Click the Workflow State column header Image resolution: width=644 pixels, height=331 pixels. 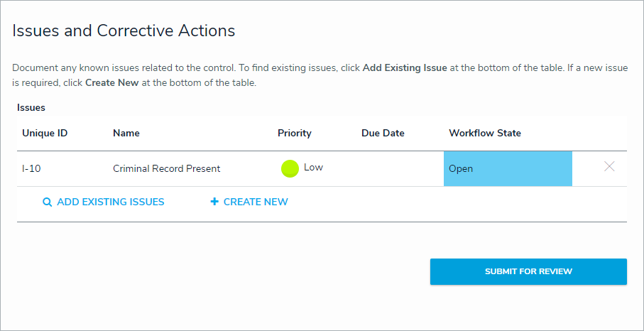[x=485, y=133]
